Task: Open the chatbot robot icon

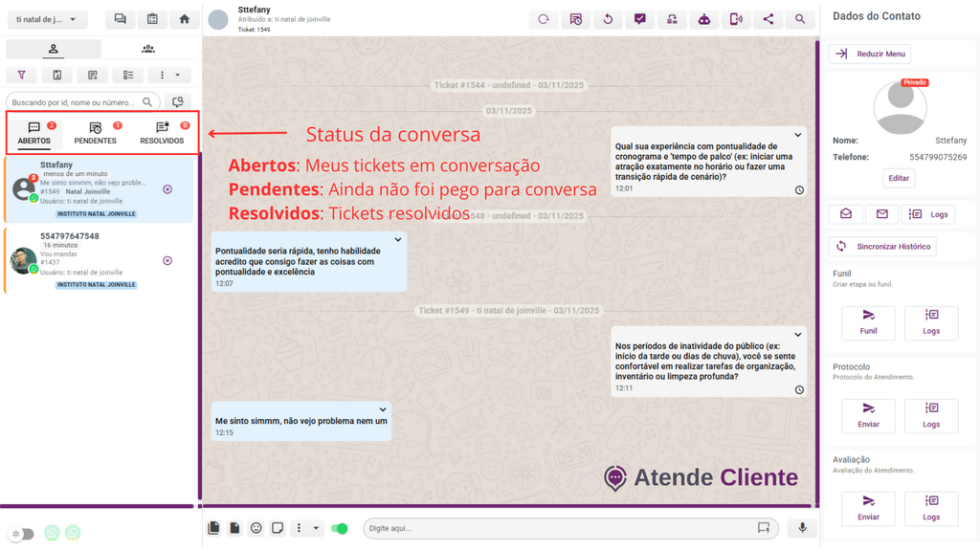Action: (x=703, y=19)
